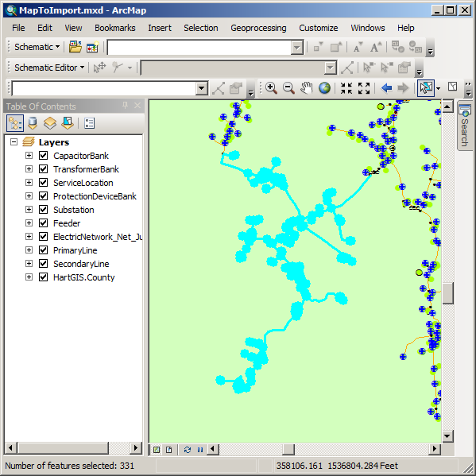Go forward to next extent

(x=403, y=88)
